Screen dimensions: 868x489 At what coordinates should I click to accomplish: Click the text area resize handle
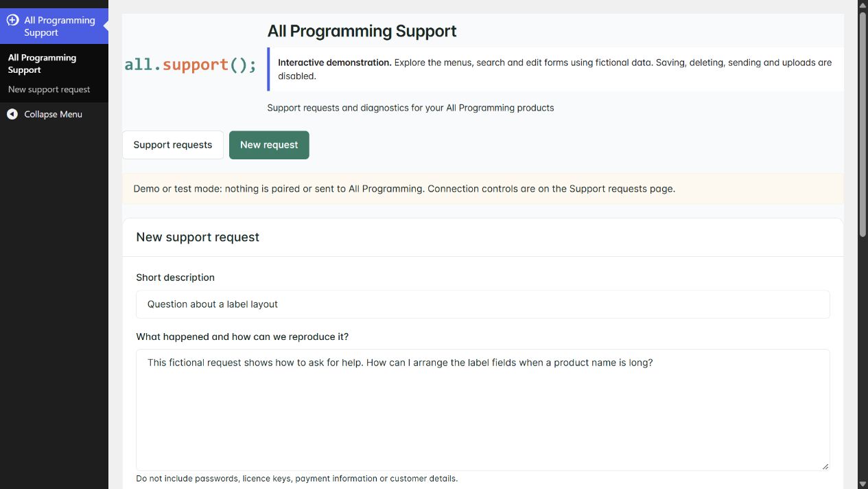tap(825, 466)
